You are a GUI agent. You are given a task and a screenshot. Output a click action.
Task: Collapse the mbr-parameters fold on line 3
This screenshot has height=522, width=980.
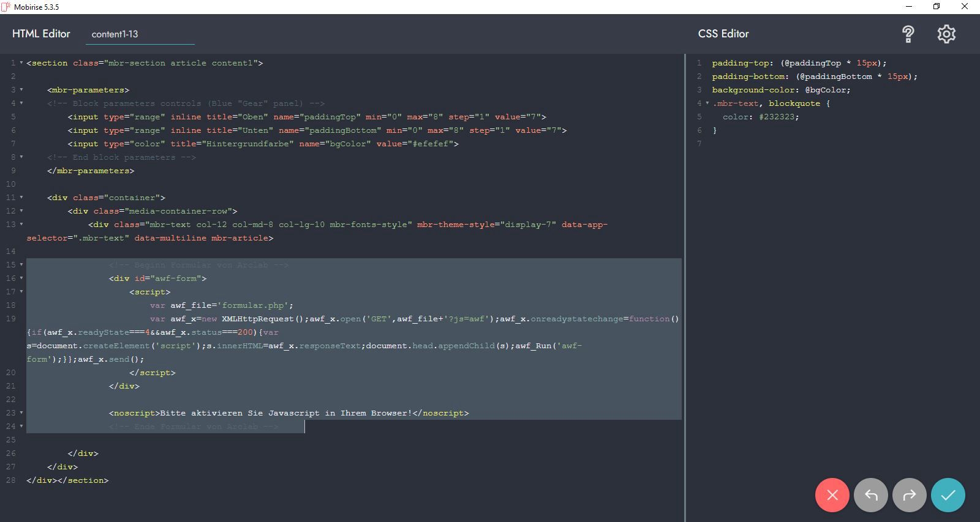(21, 90)
